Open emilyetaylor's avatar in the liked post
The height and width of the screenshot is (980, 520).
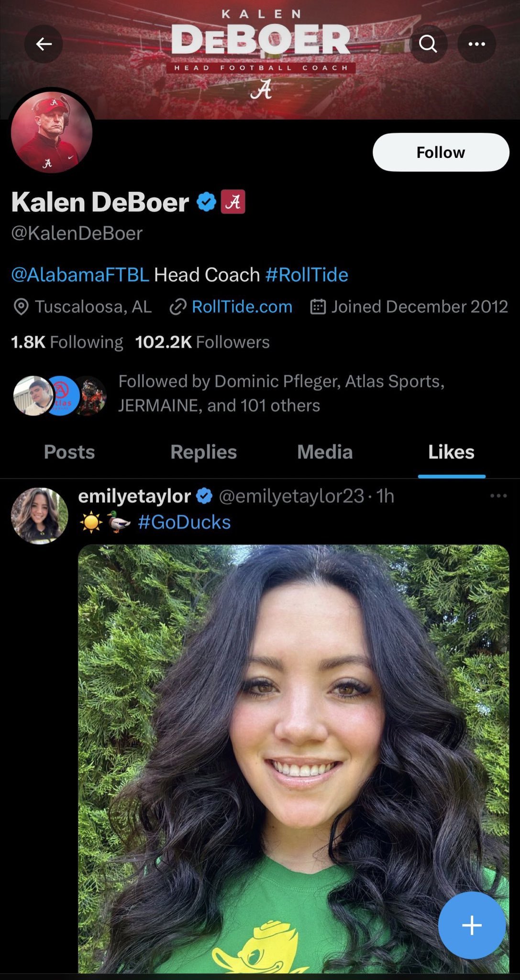39,515
